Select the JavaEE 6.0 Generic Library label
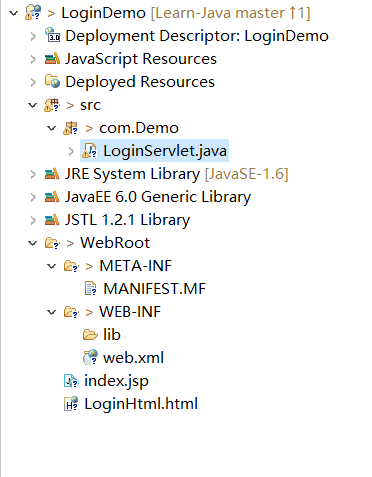Screen dimensions: 372x477 [x=158, y=197]
